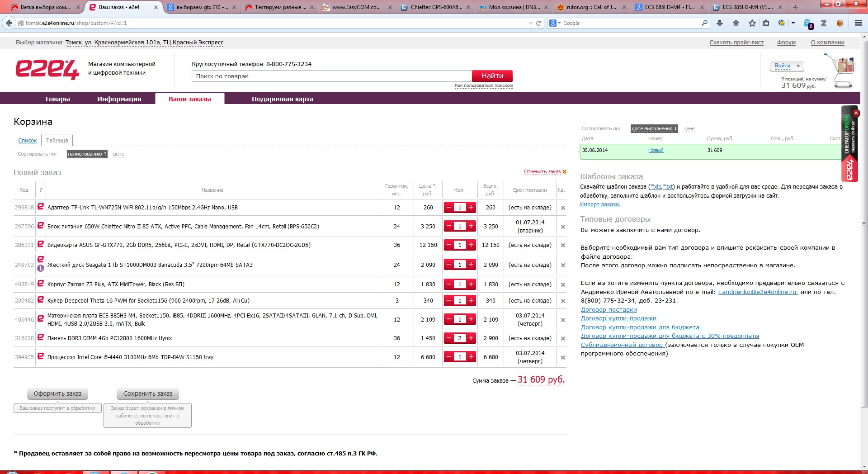Open 'Скачать прайс-лист' link
The height and width of the screenshot is (474, 868).
pyautogui.click(x=736, y=43)
